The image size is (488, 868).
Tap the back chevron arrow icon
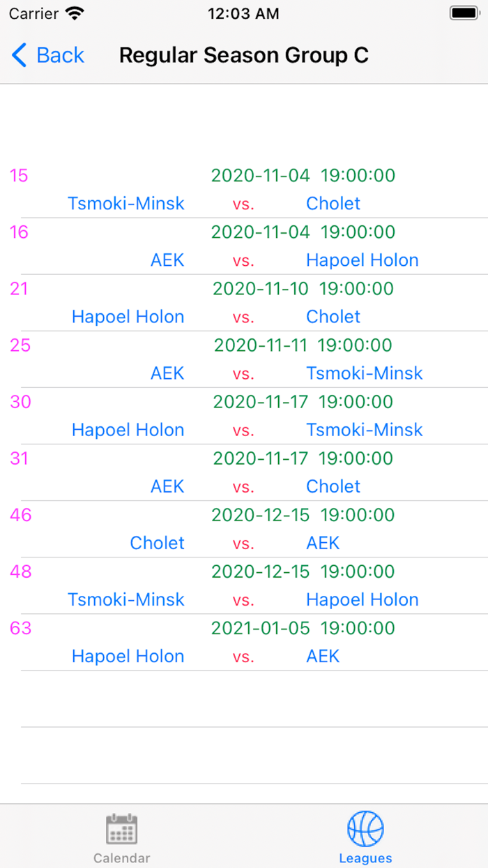[x=19, y=55]
